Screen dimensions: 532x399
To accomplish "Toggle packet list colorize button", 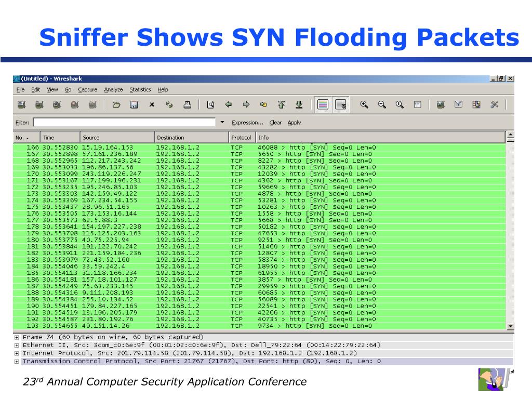I will tap(323, 104).
